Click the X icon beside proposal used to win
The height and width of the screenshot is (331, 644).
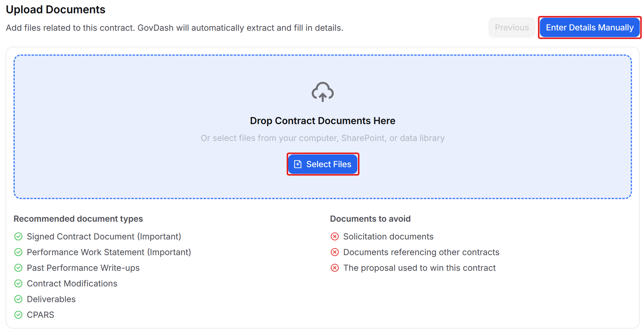(335, 268)
